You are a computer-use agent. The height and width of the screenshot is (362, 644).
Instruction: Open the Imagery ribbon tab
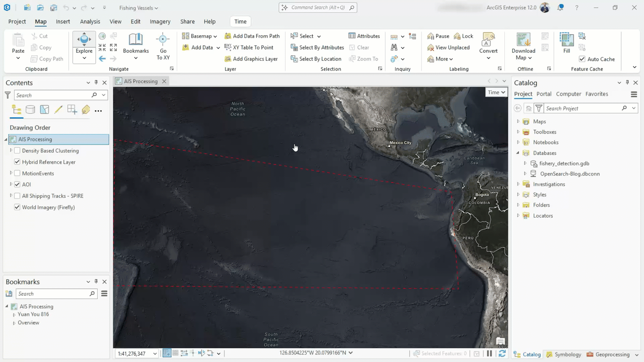pos(160,21)
